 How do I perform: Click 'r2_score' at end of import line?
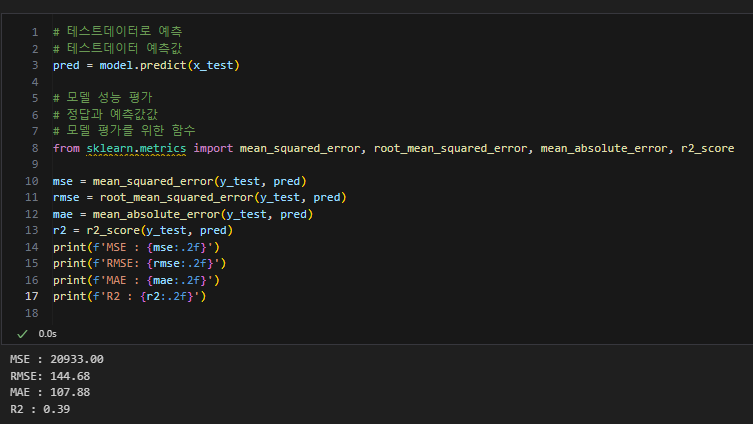(707, 148)
